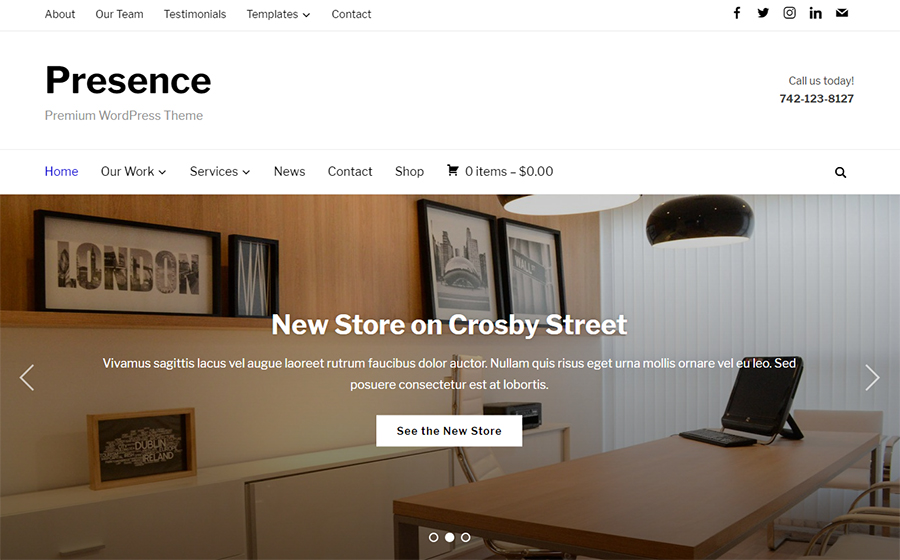This screenshot has width=900, height=560.
Task: Click See the New Store button
Action: (449, 431)
